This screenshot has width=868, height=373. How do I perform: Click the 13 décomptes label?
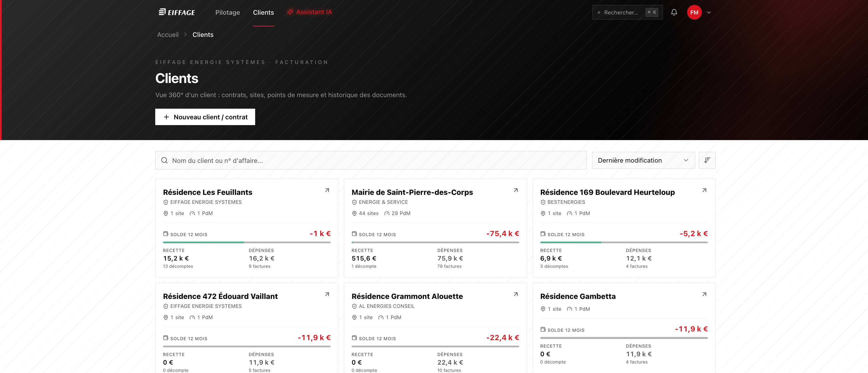(x=178, y=266)
